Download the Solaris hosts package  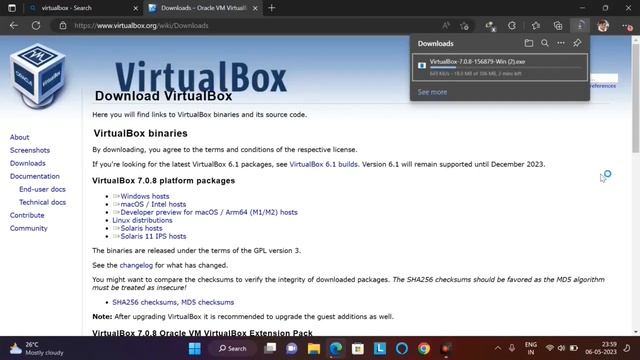coord(141,229)
